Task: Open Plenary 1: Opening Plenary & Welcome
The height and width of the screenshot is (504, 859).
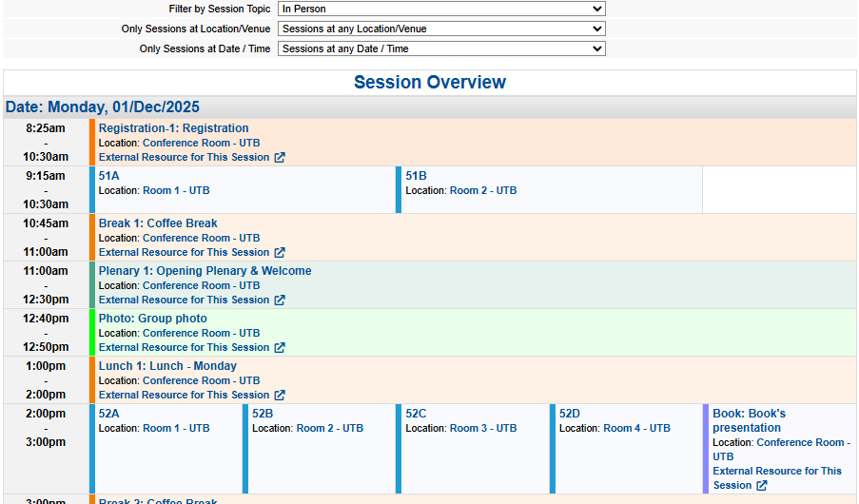Action: pyautogui.click(x=205, y=271)
